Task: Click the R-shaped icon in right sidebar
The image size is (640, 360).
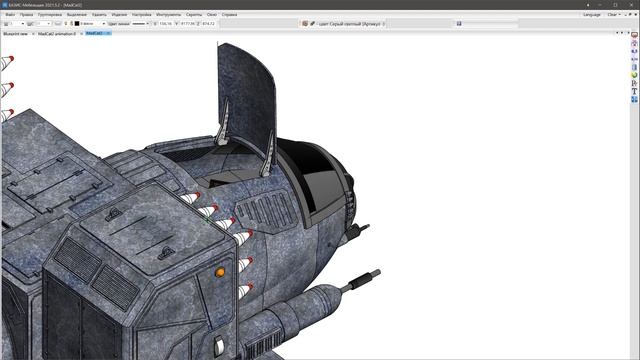Action: click(634, 83)
